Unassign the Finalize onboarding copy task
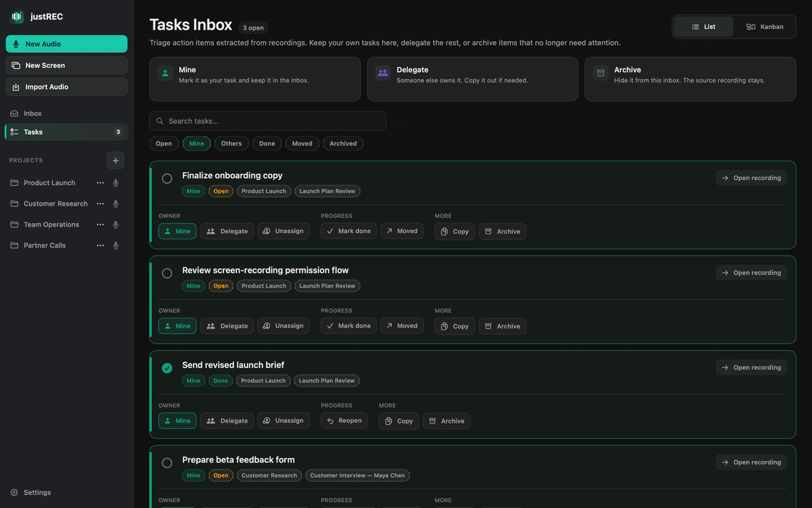 (284, 231)
